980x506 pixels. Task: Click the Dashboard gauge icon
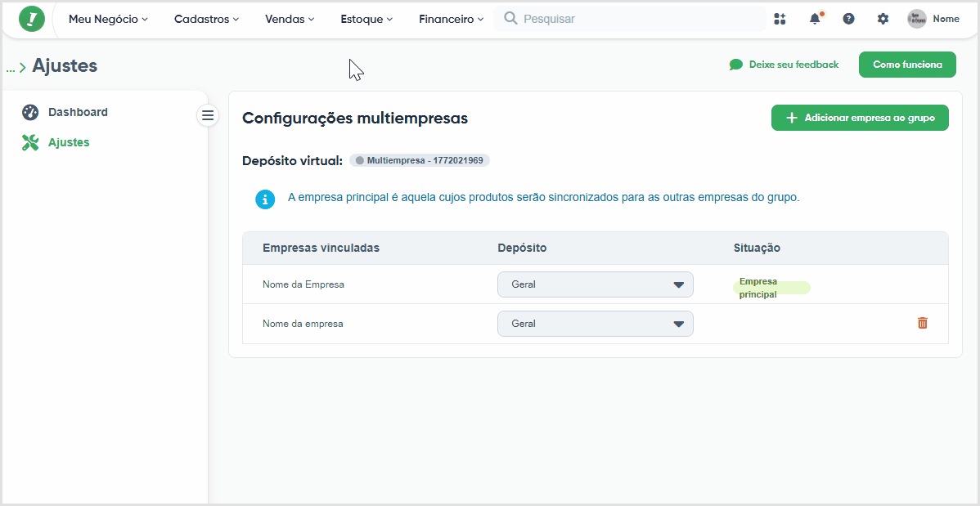coord(30,113)
